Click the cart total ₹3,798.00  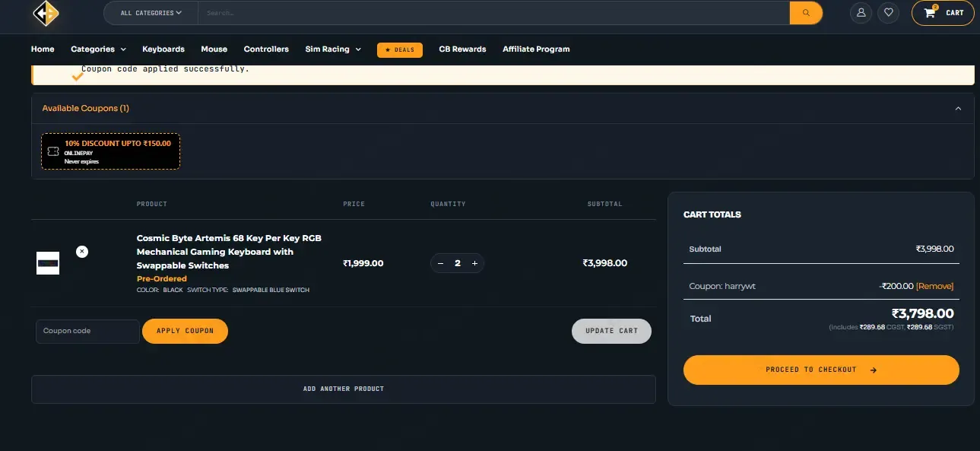tap(922, 313)
